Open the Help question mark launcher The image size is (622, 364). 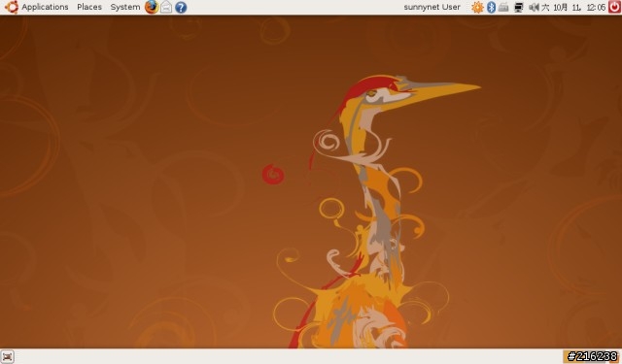pos(181,7)
